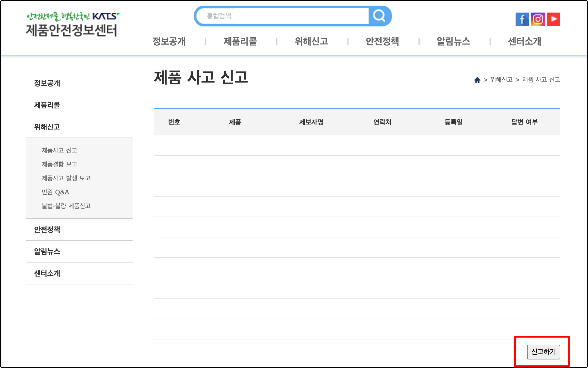Click the 제품안전정보센터 logo
This screenshot has height=368, width=588.
pyautogui.click(x=72, y=25)
